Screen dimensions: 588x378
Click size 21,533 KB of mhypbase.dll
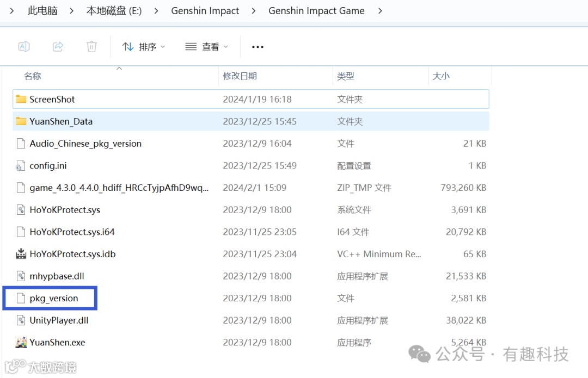tap(466, 276)
